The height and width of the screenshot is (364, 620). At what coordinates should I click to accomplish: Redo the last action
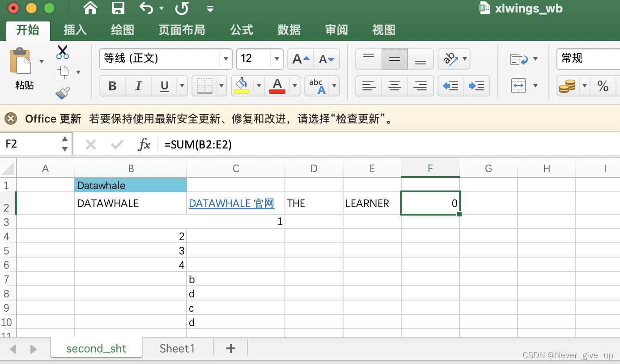coord(182,8)
